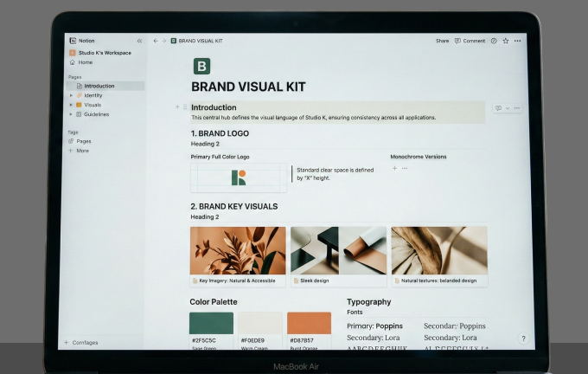Select the green #2F5C5C color swatch
Image resolution: width=588 pixels, height=374 pixels.
tap(211, 323)
